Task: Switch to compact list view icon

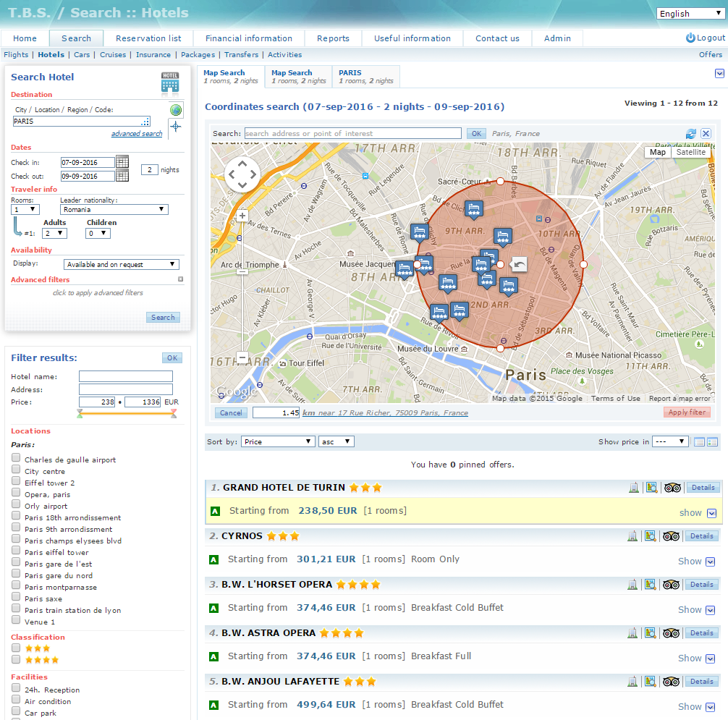Action: click(699, 442)
